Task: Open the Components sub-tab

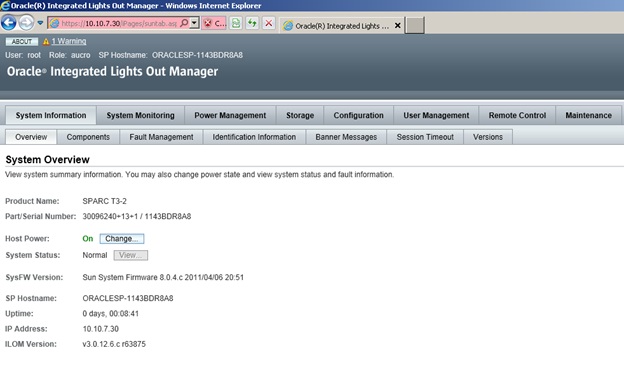Action: [88, 137]
